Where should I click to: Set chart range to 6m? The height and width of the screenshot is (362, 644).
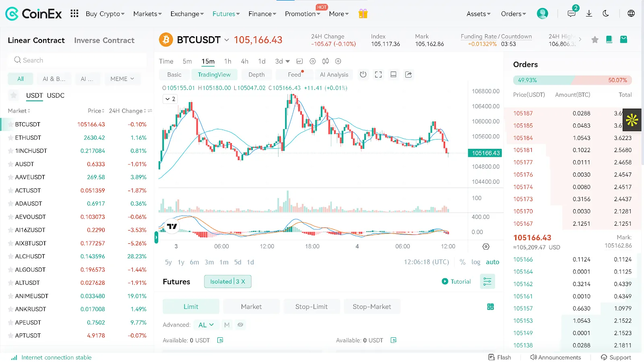194,262
